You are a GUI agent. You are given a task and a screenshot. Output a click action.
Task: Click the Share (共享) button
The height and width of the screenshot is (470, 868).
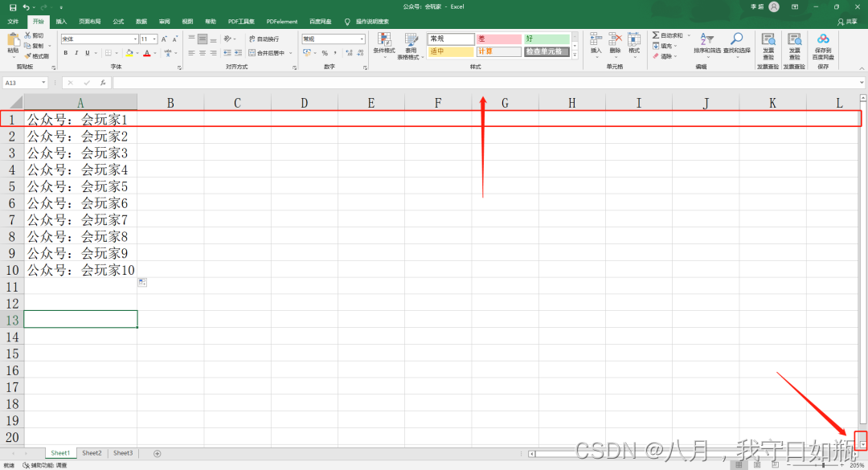[848, 22]
